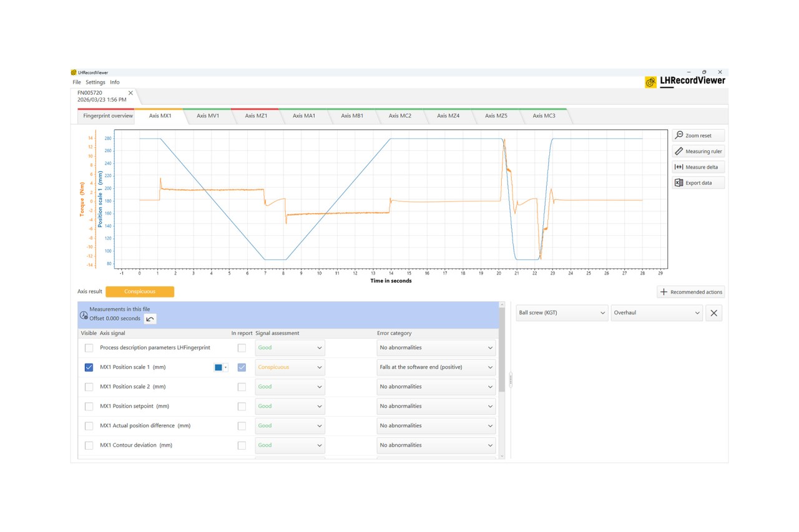Screen dimensions: 799x532
Task: Close the FN005720 file tab
Action: [130, 93]
